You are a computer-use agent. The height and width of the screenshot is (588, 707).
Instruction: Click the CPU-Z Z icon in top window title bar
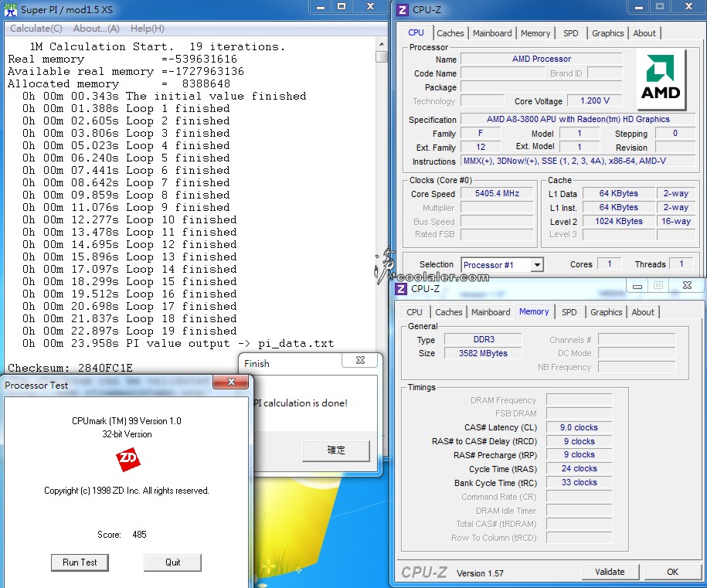[402, 9]
